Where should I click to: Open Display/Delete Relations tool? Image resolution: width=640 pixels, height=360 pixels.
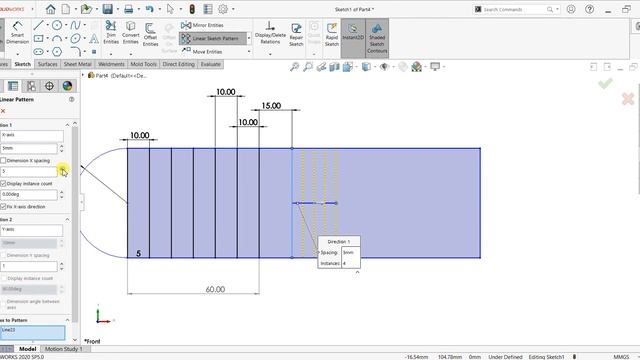pos(270,33)
